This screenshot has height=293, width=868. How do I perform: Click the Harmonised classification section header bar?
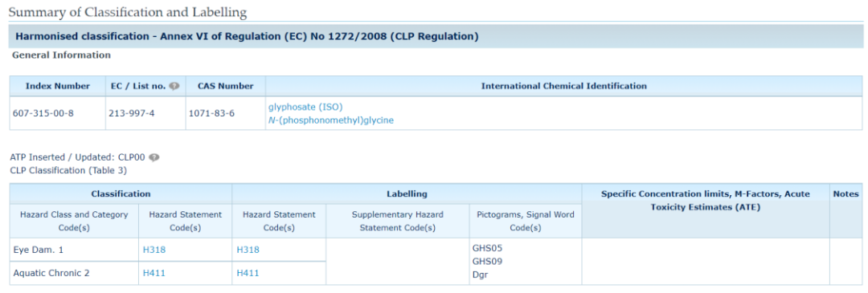coord(436,36)
